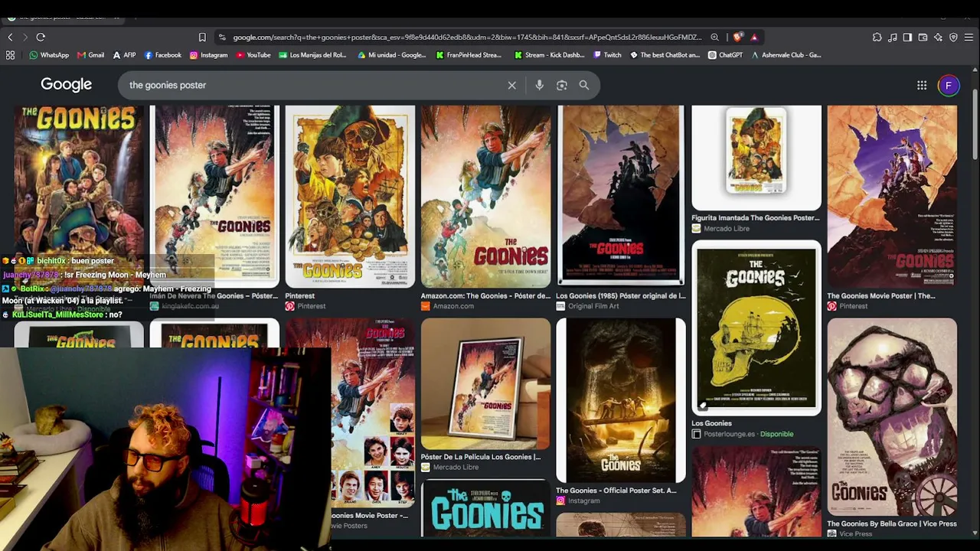Open the Facebook bookmark
Image resolution: width=980 pixels, height=551 pixels.
point(162,55)
